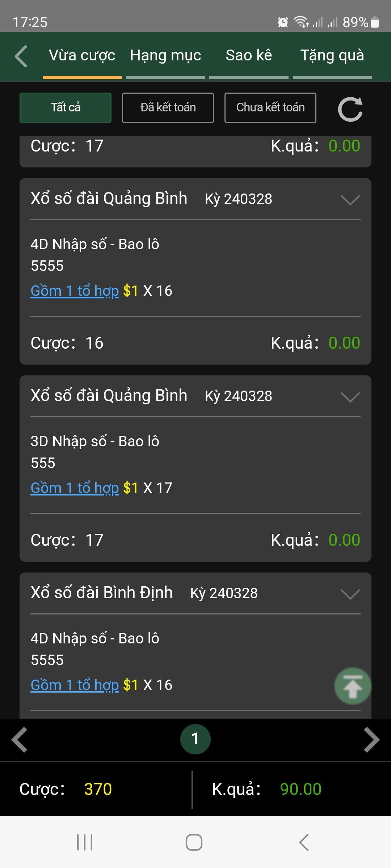Filter by Chưa kết toán

click(x=270, y=108)
